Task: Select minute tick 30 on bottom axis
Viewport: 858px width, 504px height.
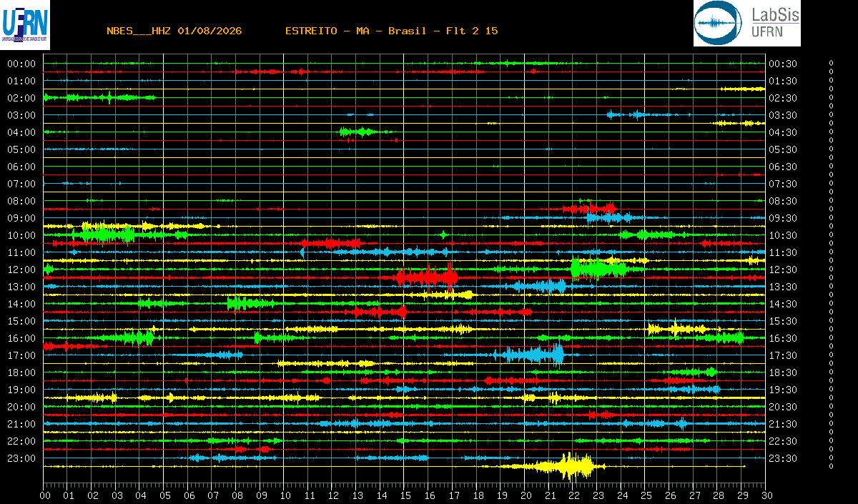Action: (x=766, y=495)
